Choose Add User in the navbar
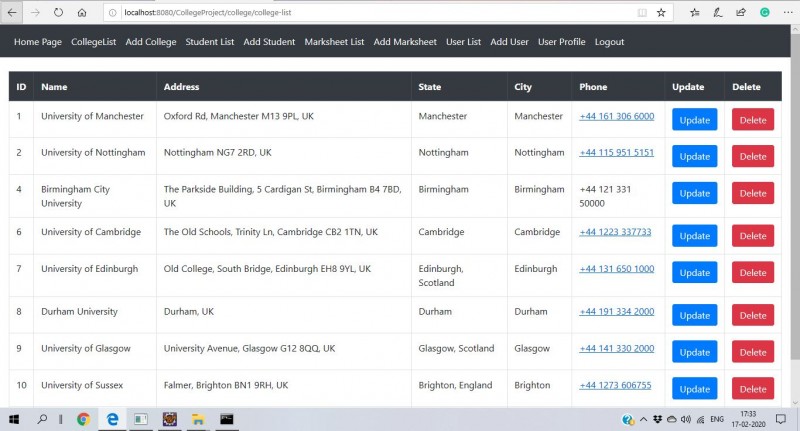800x431 pixels. pos(509,42)
